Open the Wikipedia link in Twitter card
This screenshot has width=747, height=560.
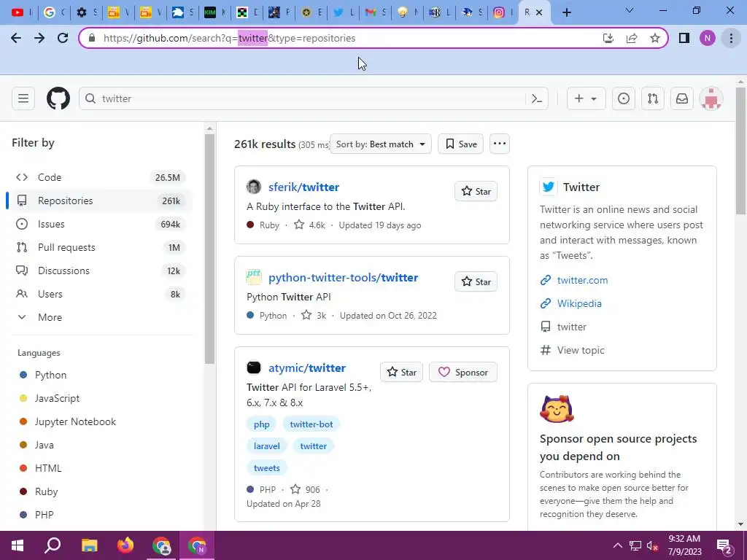pyautogui.click(x=579, y=303)
